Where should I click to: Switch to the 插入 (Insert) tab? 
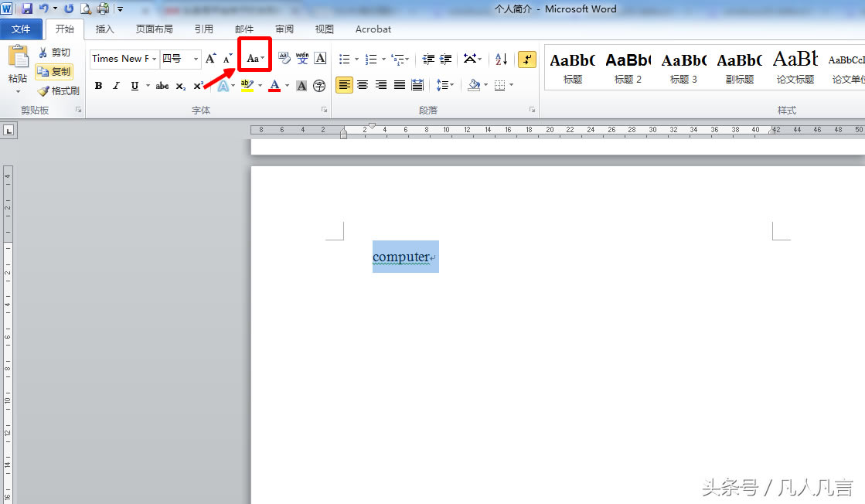click(104, 29)
